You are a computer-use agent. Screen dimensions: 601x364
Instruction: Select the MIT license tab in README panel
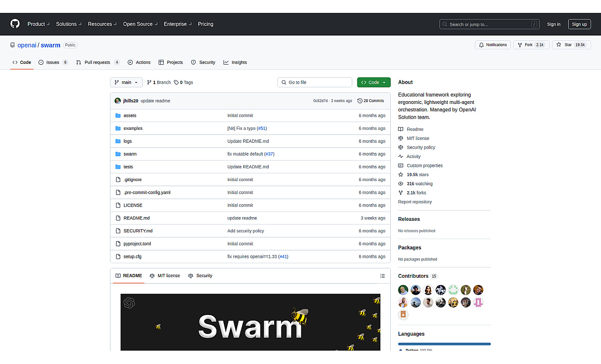(x=165, y=276)
